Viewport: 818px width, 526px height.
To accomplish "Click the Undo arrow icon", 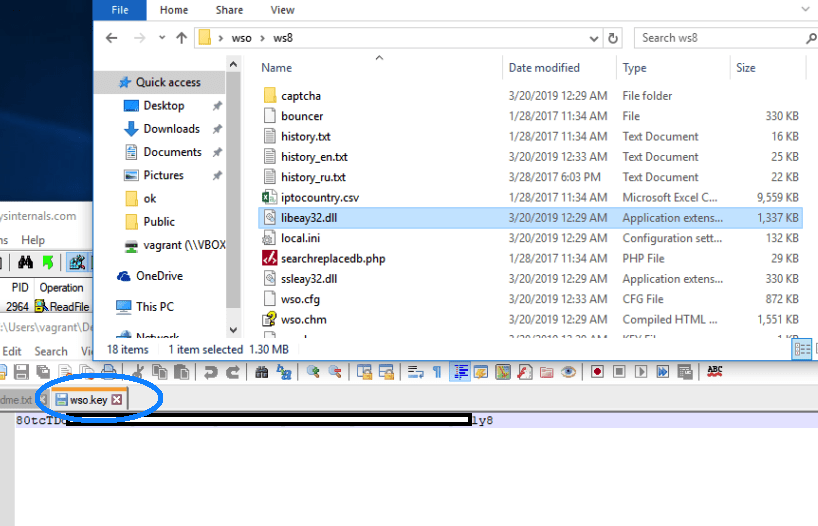I will [210, 372].
